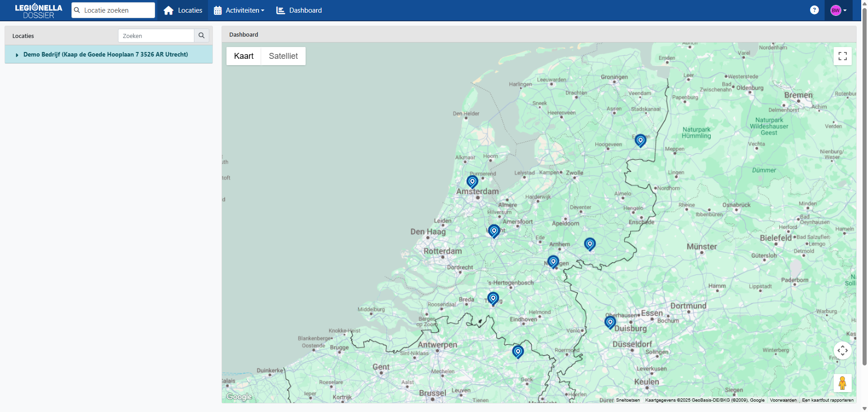Open Dashboard from the top navigation
This screenshot has height=412, width=868.
(x=299, y=10)
